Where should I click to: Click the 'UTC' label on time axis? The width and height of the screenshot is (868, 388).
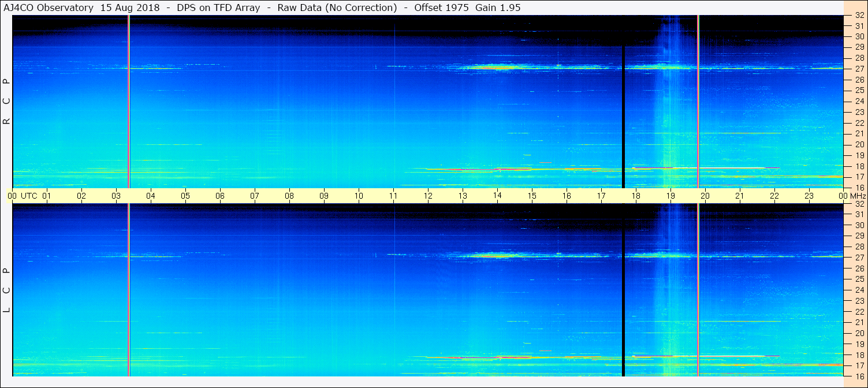coord(29,196)
